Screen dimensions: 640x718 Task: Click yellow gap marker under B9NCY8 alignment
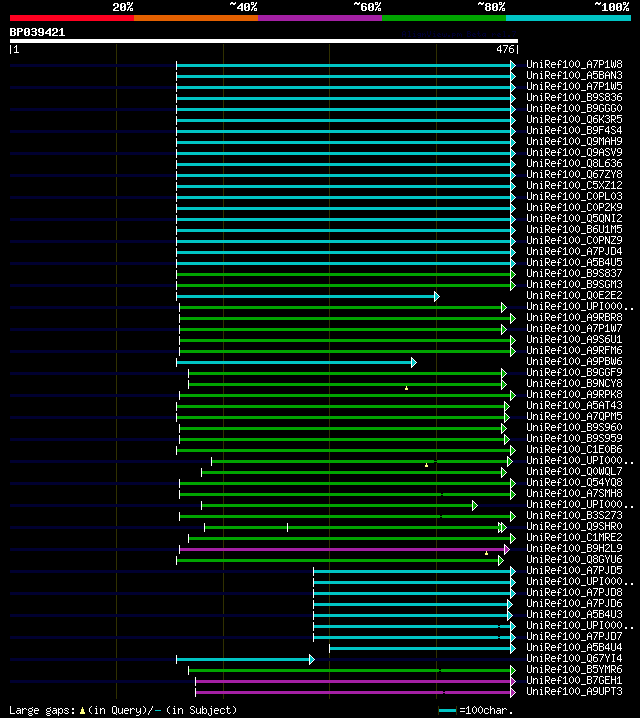tap(407, 388)
